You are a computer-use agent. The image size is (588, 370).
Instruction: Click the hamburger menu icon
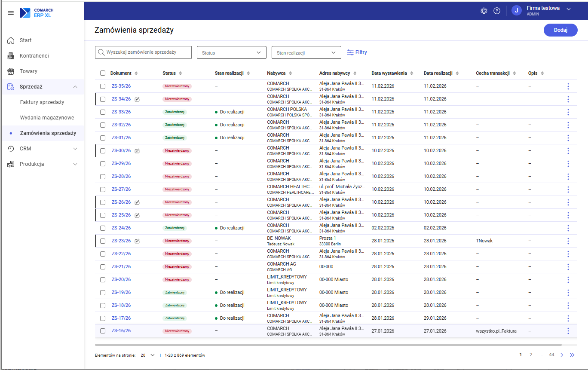pos(11,13)
